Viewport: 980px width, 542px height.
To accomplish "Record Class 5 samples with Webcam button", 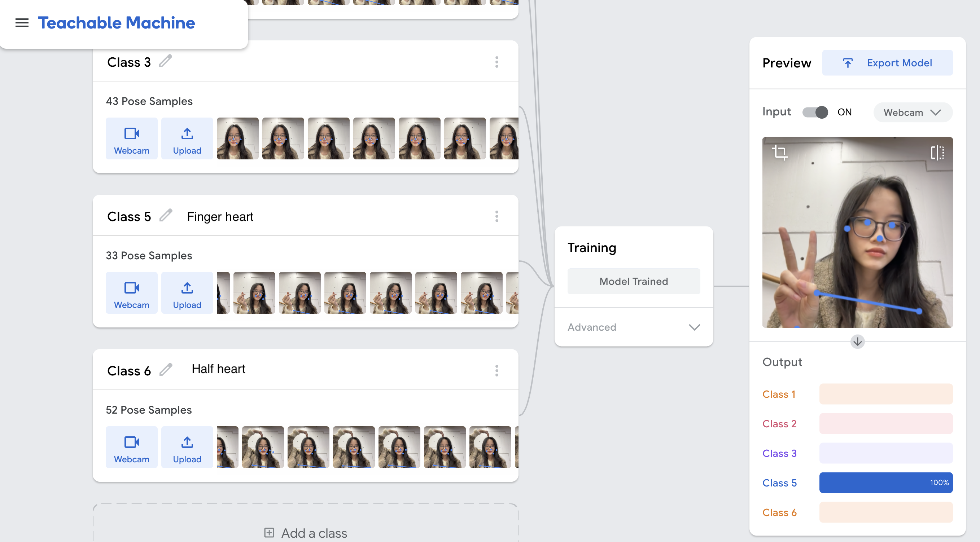I will point(131,292).
